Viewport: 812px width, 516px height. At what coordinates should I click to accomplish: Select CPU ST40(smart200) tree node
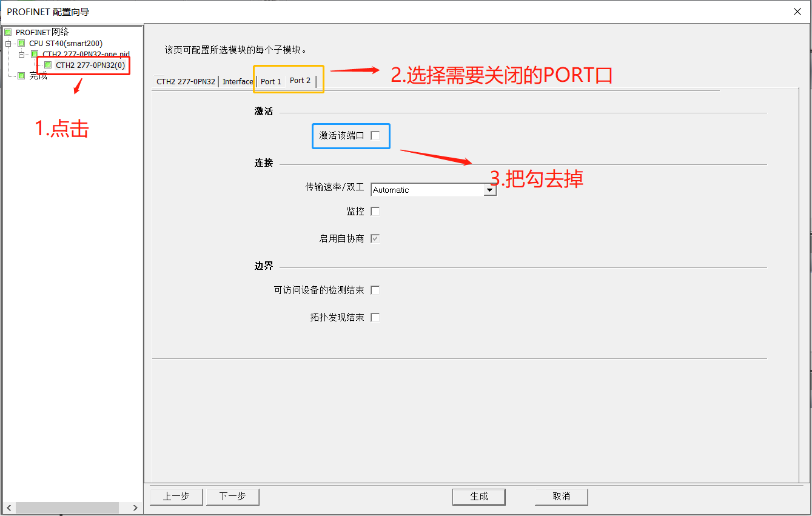[x=65, y=43]
